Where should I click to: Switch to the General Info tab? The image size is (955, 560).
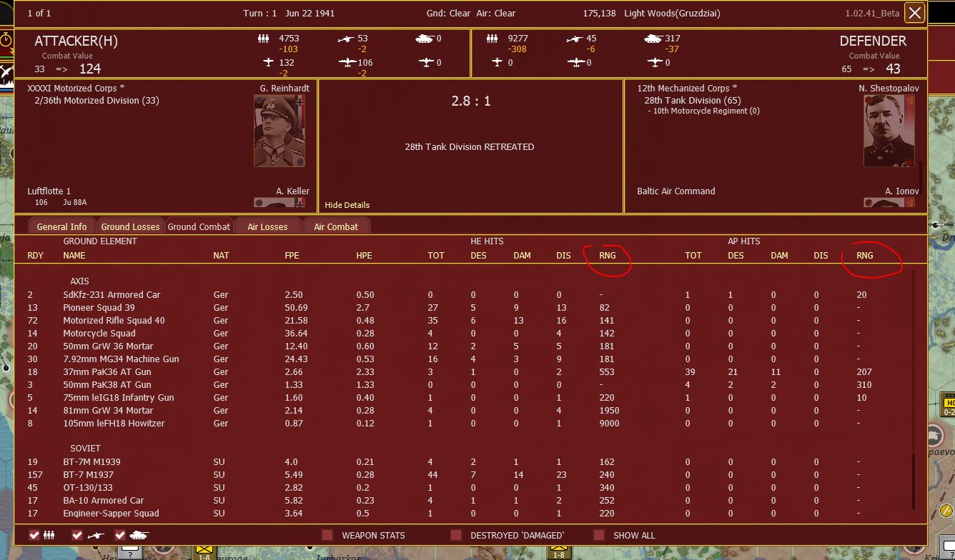(x=61, y=226)
